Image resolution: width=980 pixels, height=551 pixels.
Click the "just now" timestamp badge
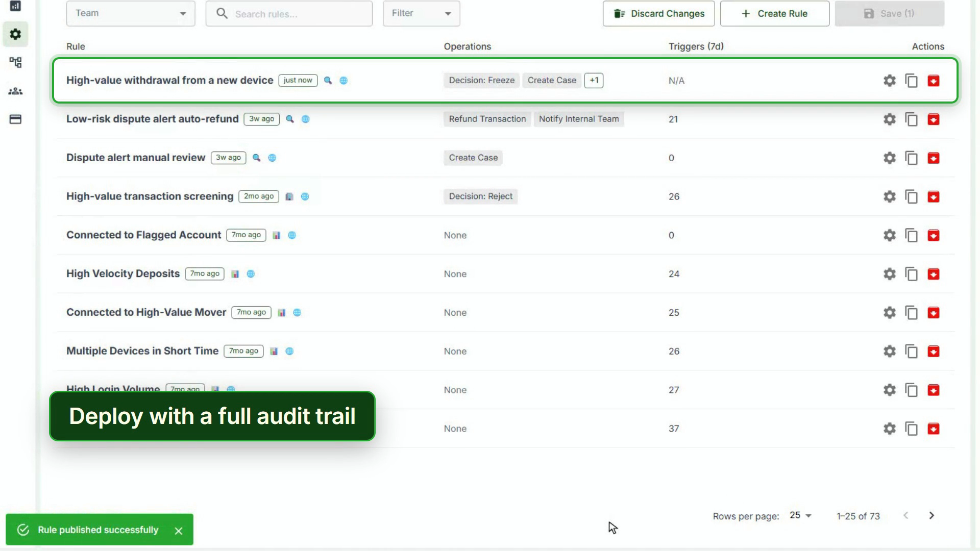298,81
